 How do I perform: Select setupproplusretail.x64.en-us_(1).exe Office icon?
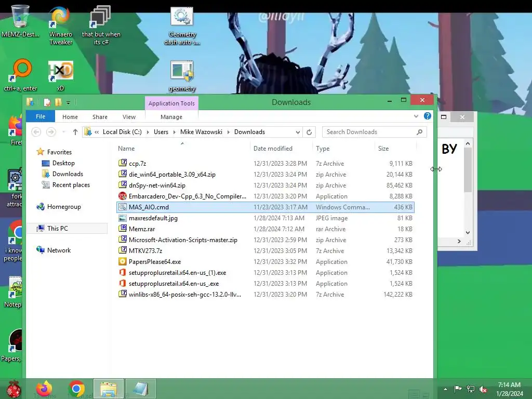[x=123, y=272]
